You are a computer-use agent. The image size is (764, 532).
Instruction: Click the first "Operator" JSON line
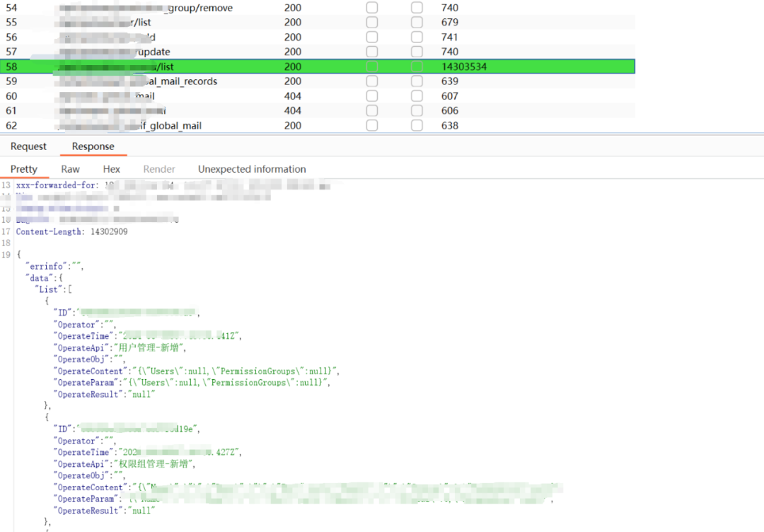click(x=85, y=325)
